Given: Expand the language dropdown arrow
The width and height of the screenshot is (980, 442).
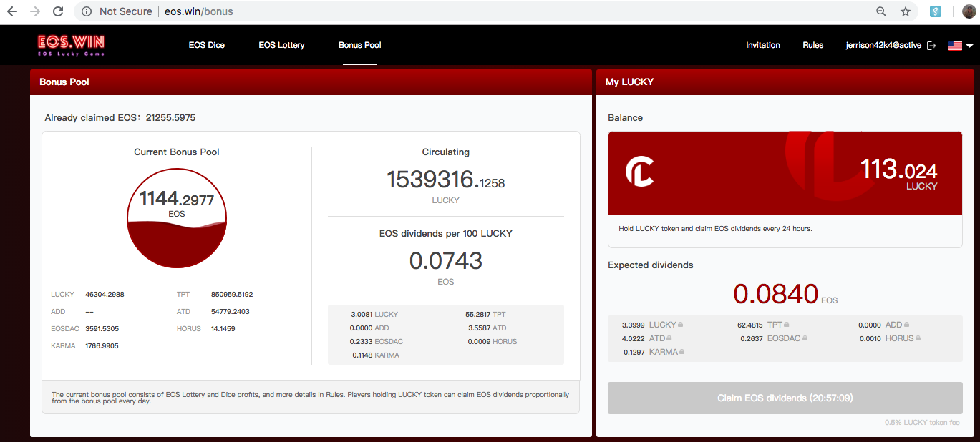Looking at the screenshot, I should pos(969,46).
